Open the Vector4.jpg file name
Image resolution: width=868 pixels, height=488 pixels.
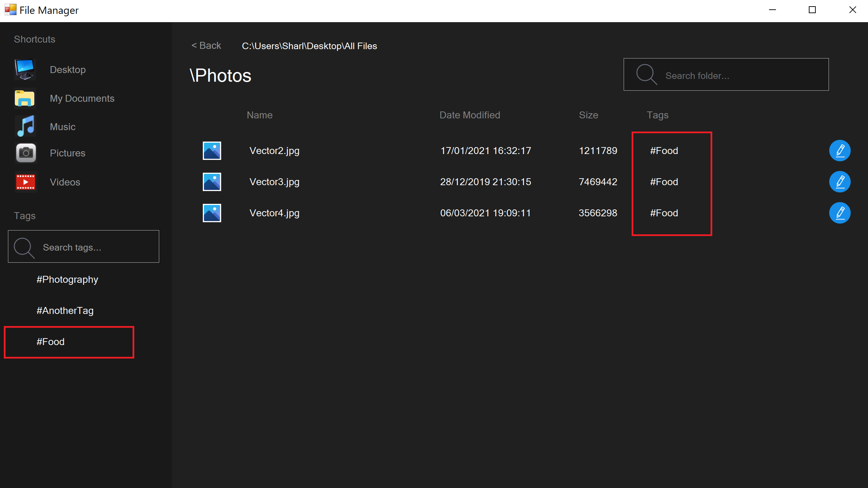point(274,213)
